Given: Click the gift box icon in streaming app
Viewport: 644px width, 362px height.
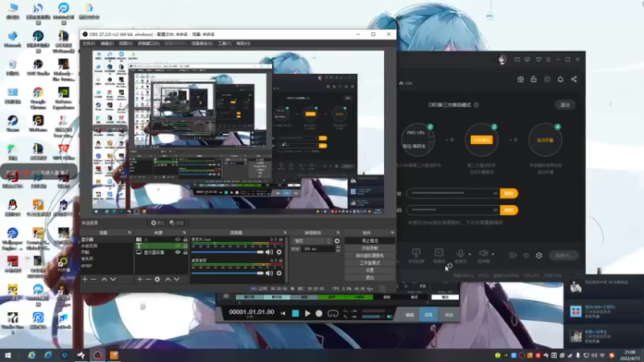Looking at the screenshot, I should tap(520, 79).
